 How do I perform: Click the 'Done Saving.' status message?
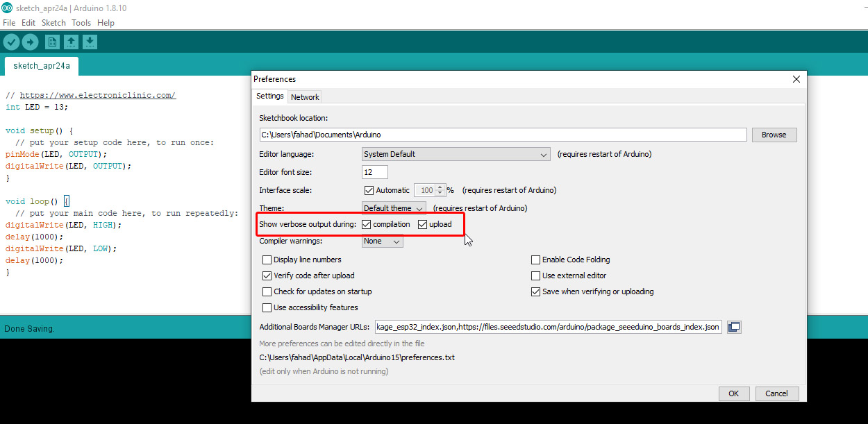point(29,329)
